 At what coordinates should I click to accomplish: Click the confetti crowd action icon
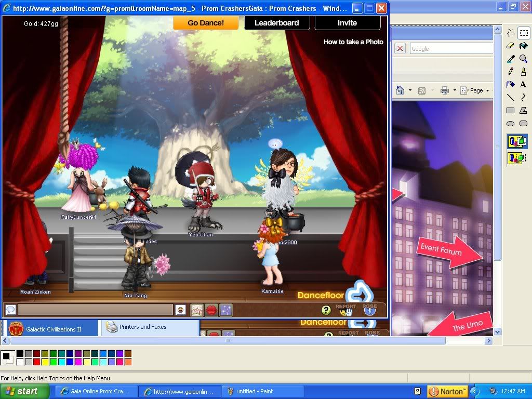pyautogui.click(x=197, y=310)
